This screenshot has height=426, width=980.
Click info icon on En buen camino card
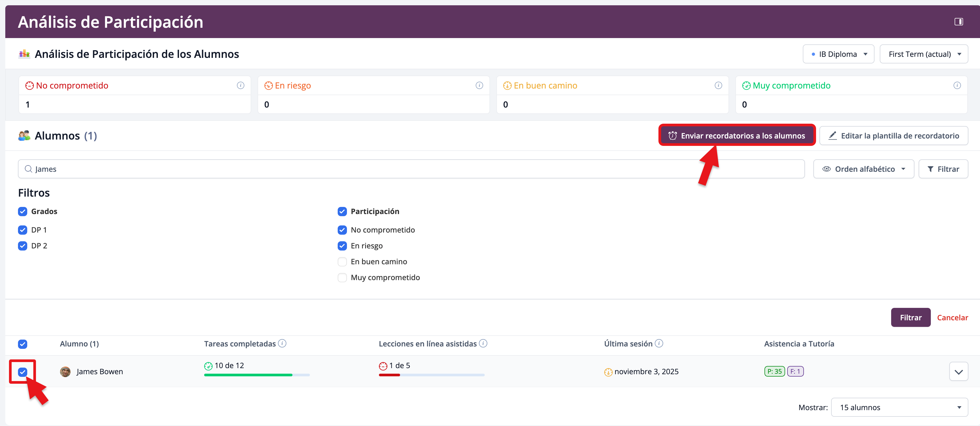point(718,85)
